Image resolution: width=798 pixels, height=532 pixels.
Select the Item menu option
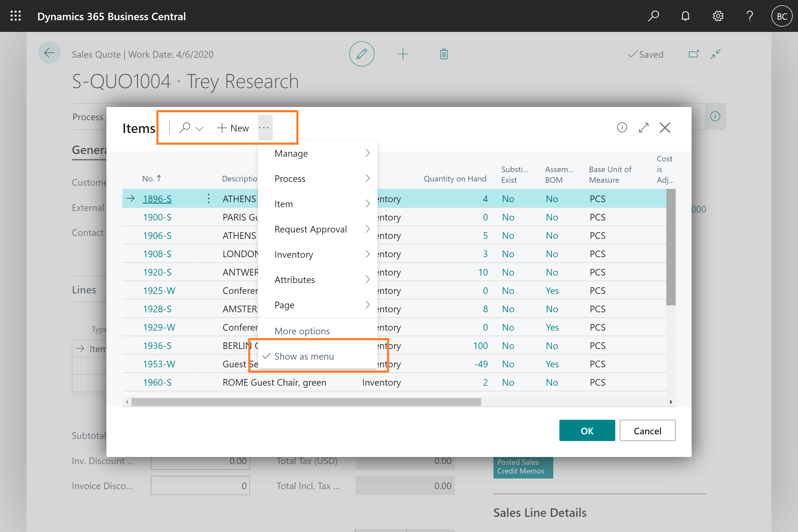(283, 204)
